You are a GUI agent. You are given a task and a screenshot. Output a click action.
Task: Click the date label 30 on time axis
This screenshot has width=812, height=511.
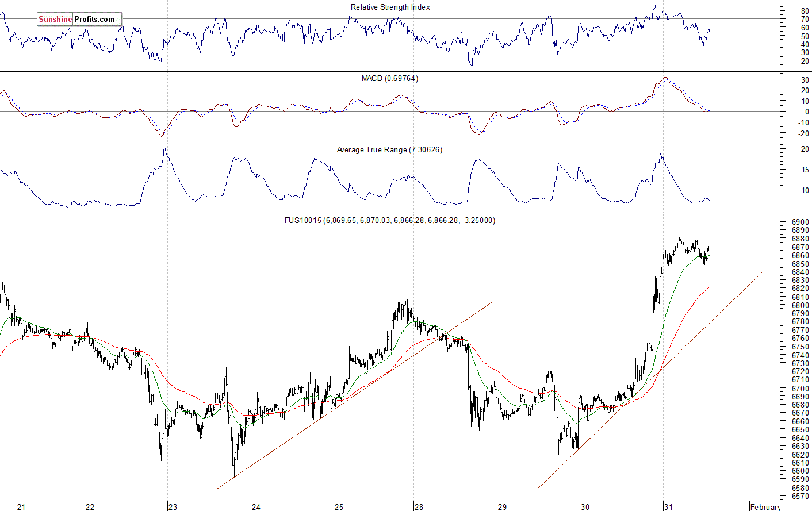pos(585,506)
